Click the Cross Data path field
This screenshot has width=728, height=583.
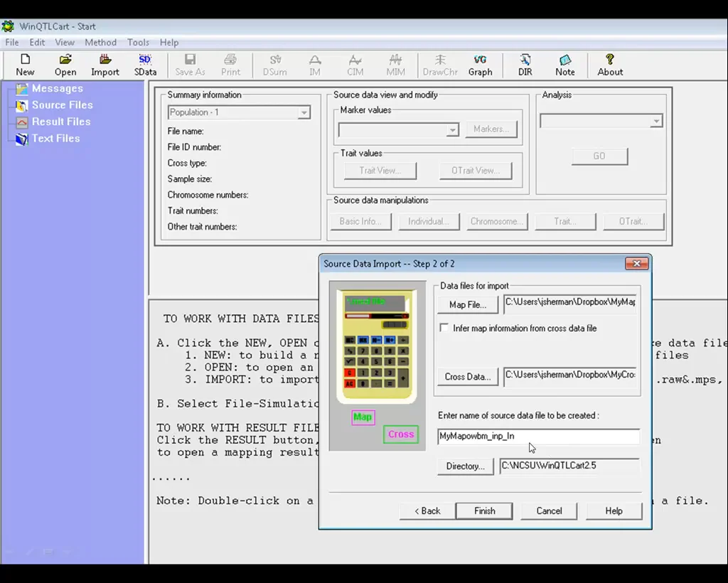click(x=571, y=375)
